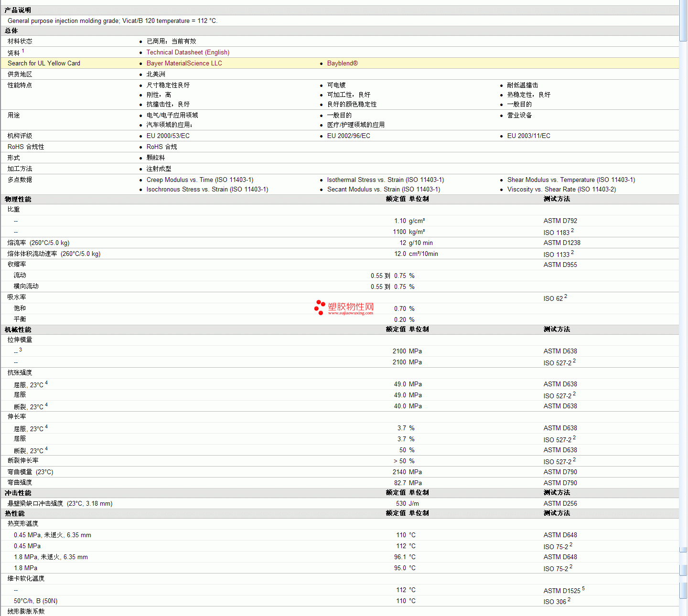
Task: Click the 横向流动 shrinkage row label
Action: point(26,287)
